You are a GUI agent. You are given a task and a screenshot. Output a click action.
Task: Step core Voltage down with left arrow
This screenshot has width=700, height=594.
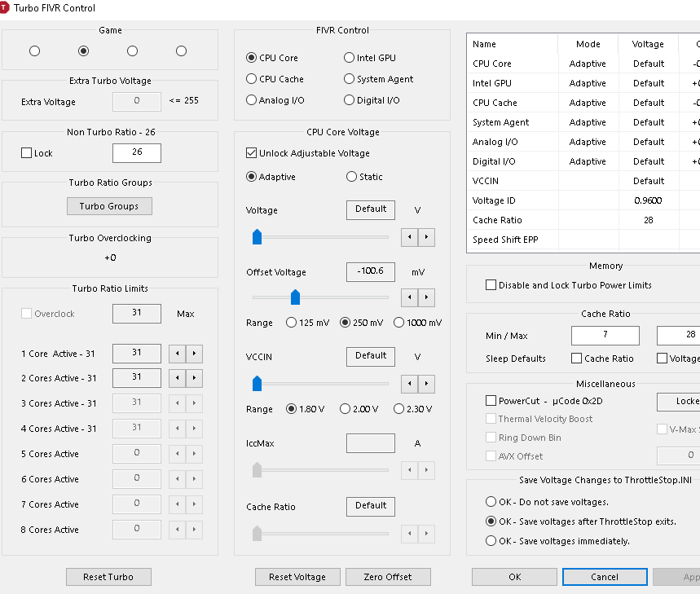410,237
